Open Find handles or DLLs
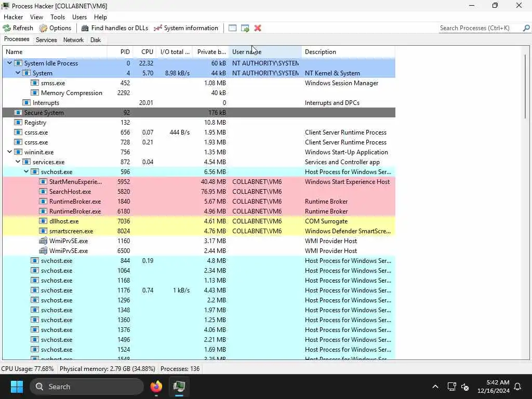This screenshot has height=399, width=532. 115,28
